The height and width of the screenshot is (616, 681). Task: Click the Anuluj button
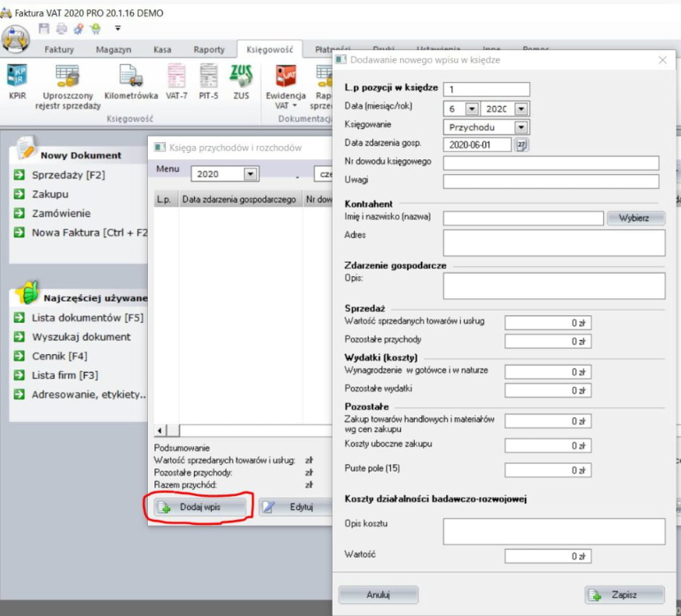[378, 595]
